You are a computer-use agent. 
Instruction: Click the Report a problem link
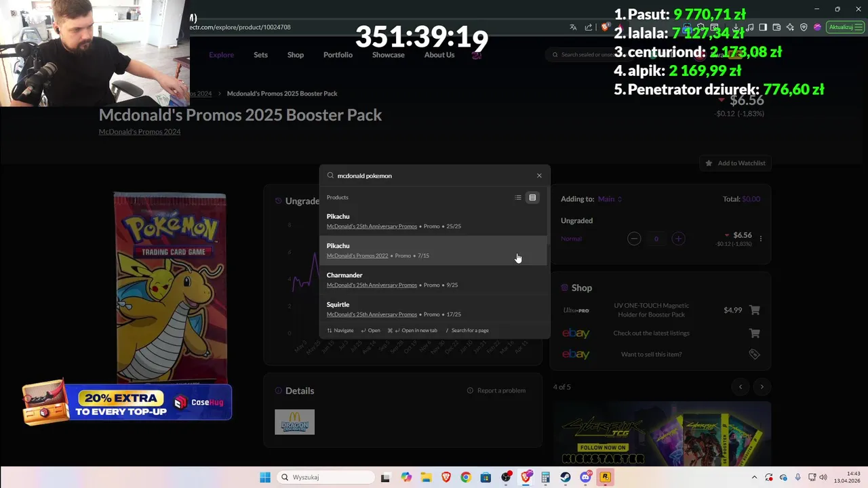tap(496, 390)
